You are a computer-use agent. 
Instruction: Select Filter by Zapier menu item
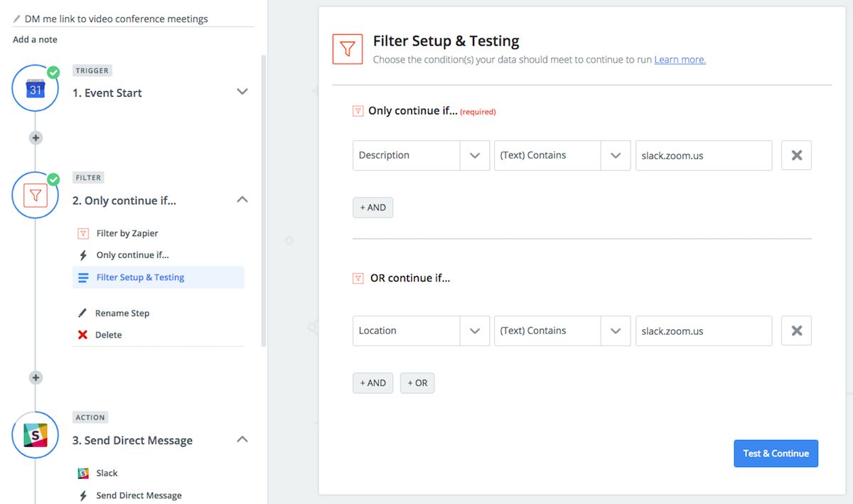(127, 233)
